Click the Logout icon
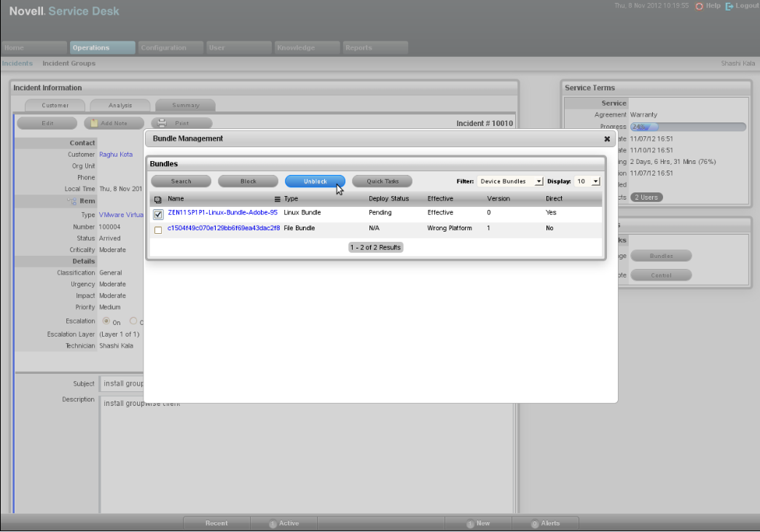Image resolution: width=760 pixels, height=532 pixels. [729, 6]
